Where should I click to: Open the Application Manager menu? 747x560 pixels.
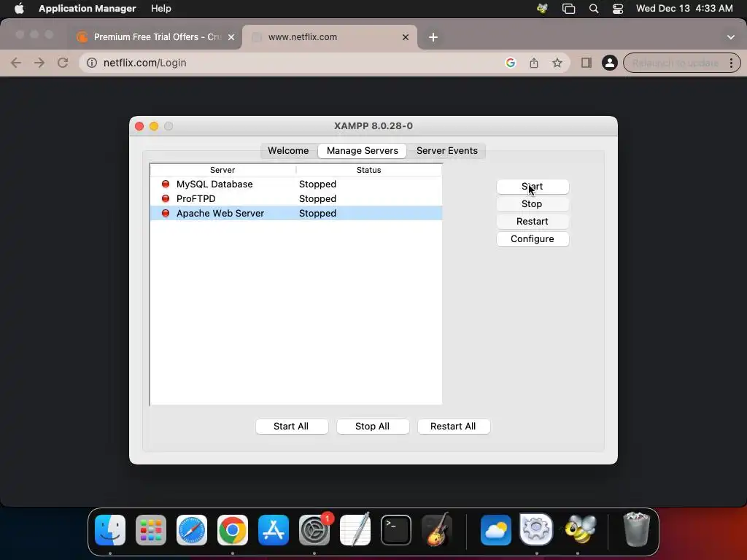[x=88, y=9]
